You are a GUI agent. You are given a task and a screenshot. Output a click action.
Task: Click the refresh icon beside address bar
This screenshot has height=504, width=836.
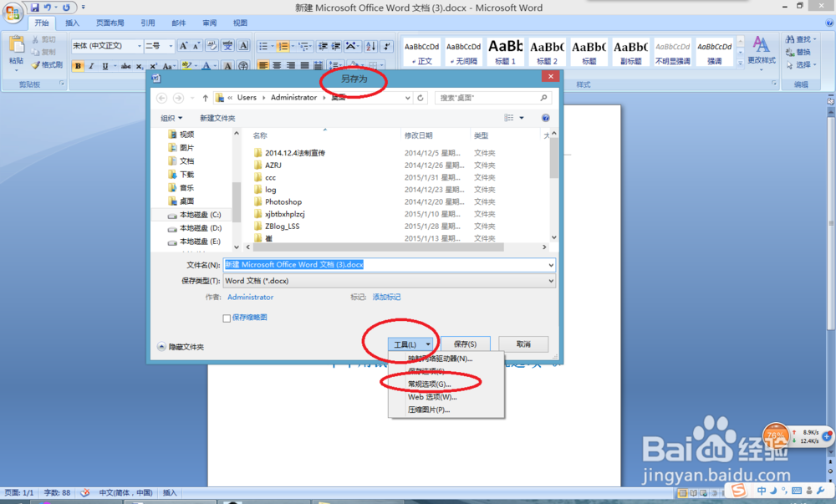[421, 98]
